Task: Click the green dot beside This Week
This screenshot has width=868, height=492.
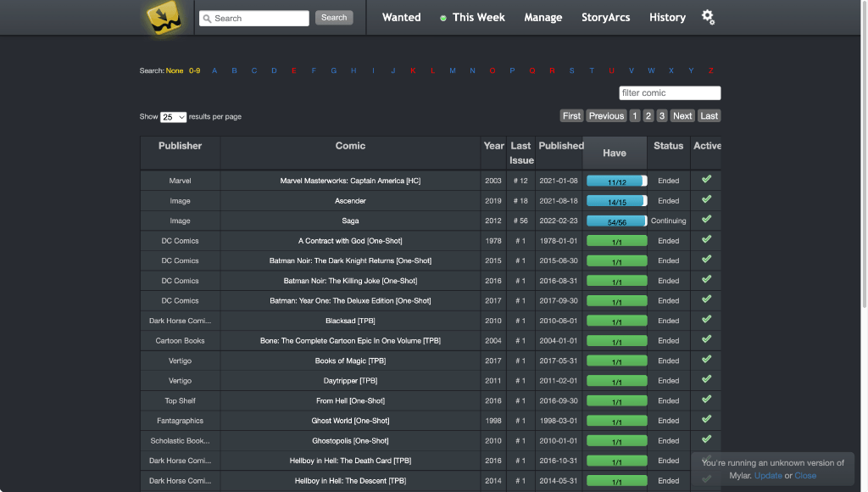Action: click(443, 18)
